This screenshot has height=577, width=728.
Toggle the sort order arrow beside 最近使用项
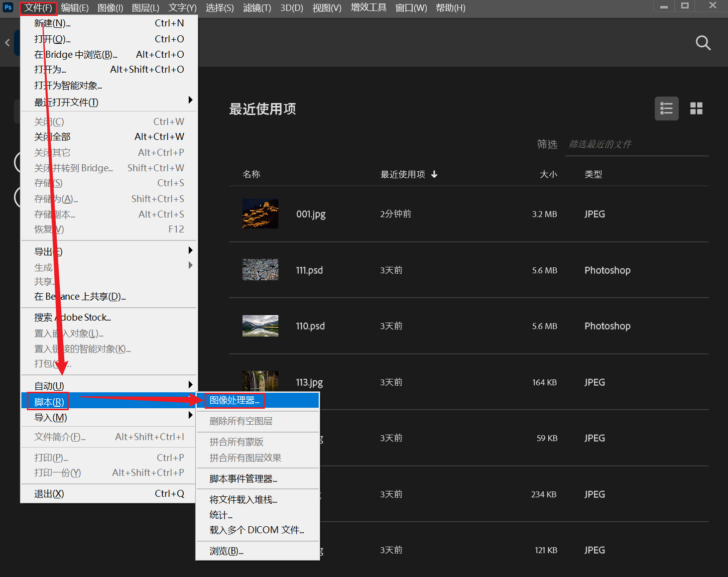[434, 174]
